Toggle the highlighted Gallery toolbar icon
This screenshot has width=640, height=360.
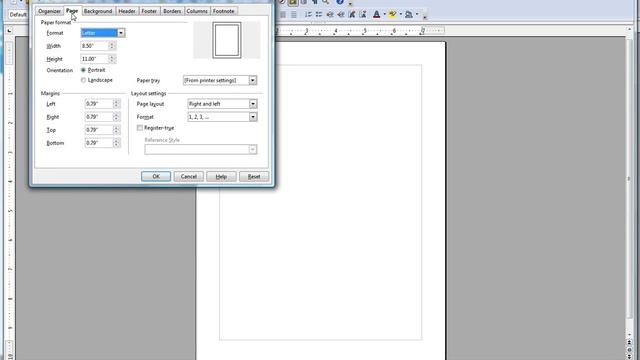point(293,2)
